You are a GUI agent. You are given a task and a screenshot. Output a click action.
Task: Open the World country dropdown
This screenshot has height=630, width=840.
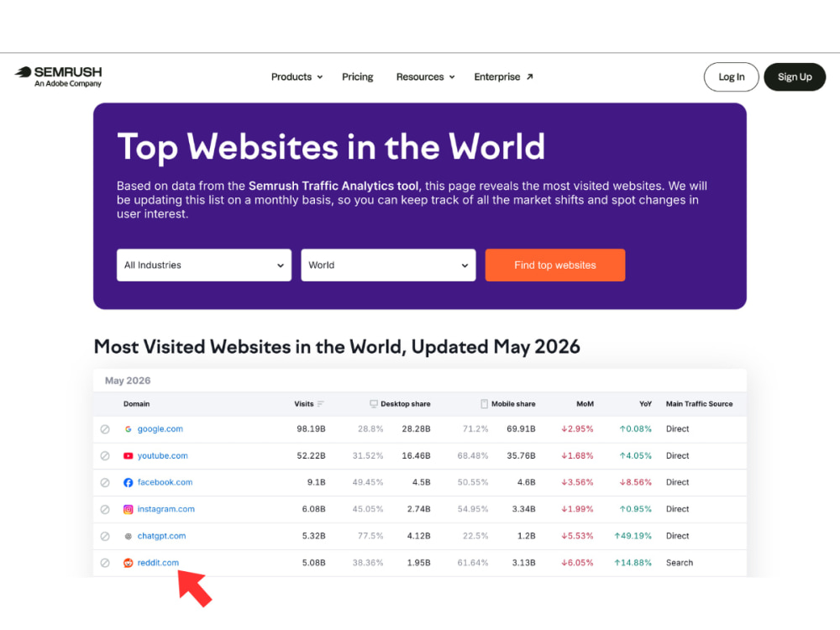[x=388, y=265]
